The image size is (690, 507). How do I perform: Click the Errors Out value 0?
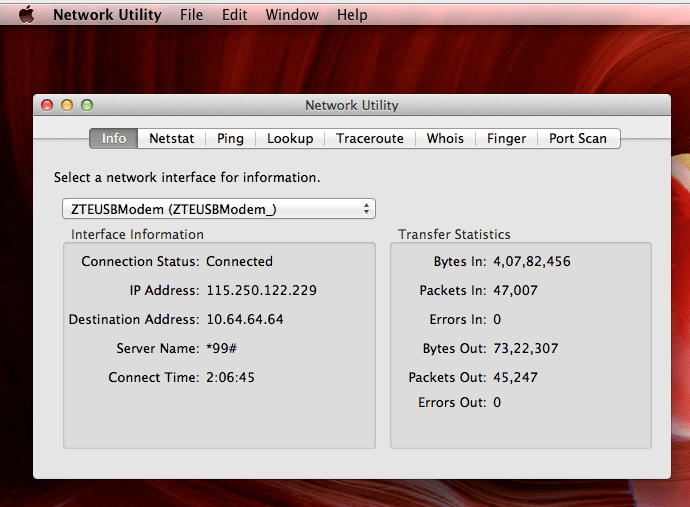[497, 402]
